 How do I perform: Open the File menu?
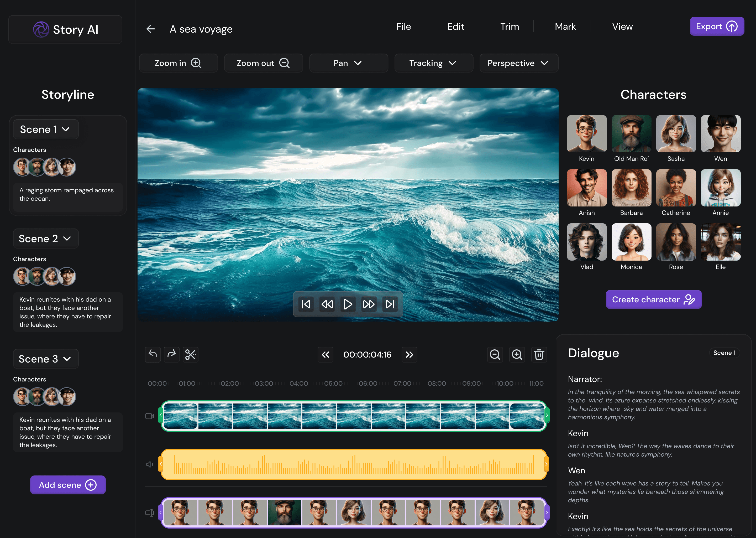pos(403,27)
